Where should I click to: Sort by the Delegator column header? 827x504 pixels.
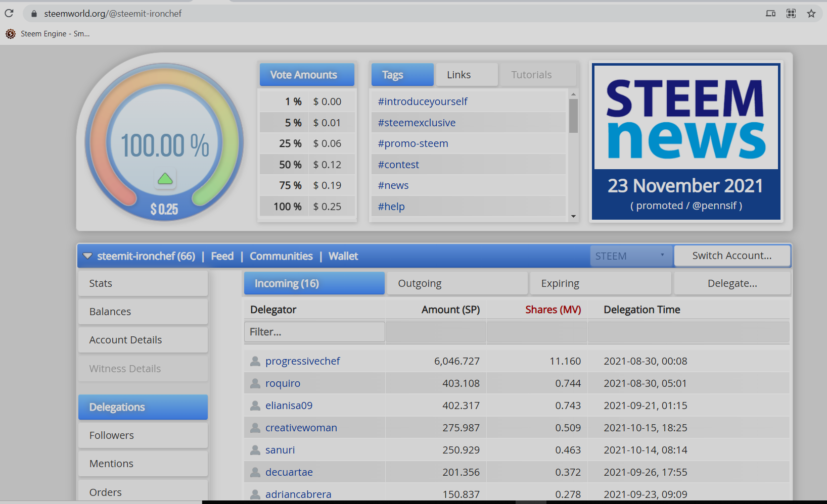point(273,310)
